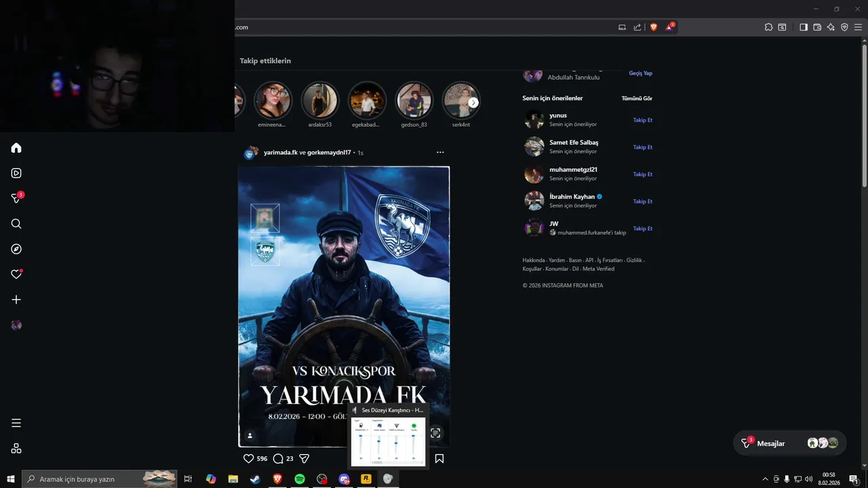The image size is (868, 488).
Task: Open the Hakkında footer link
Action: click(x=533, y=260)
